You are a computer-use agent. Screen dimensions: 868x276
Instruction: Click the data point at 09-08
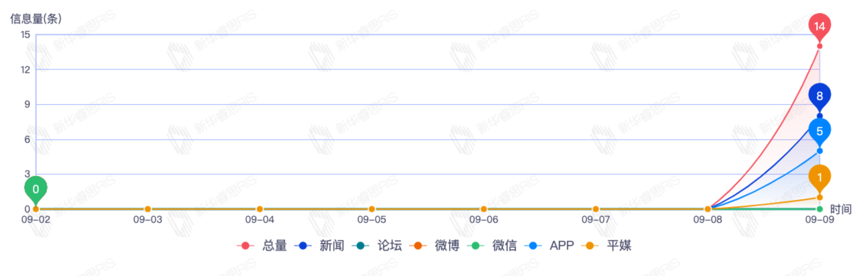707,209
